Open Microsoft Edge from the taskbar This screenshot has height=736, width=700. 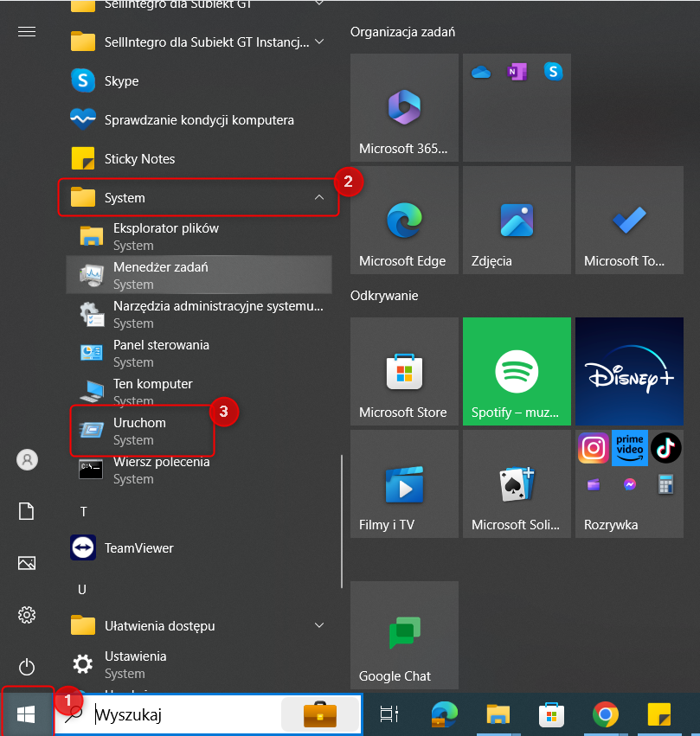444,714
